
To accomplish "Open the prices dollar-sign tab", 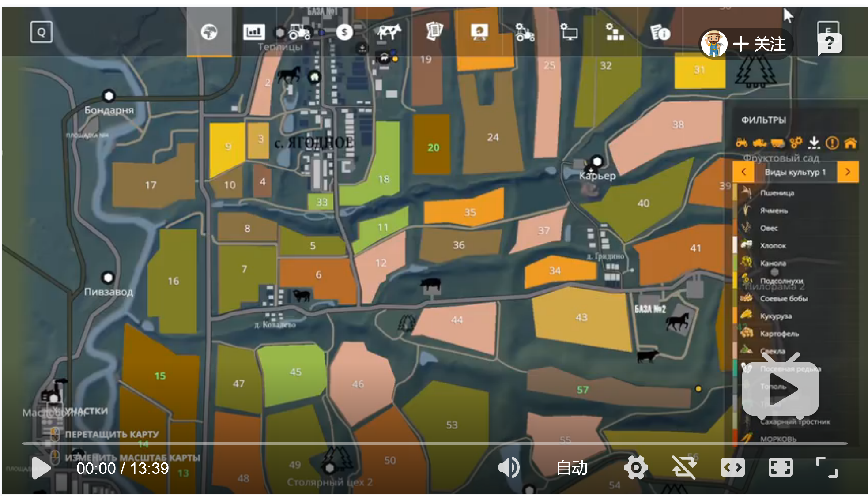I will (344, 32).
